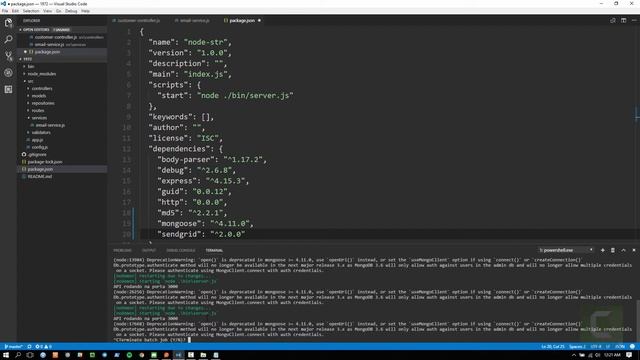Open the editor More Actions ellipsis
Image resolution: width=640 pixels, height=360 pixels.
coord(634,20)
